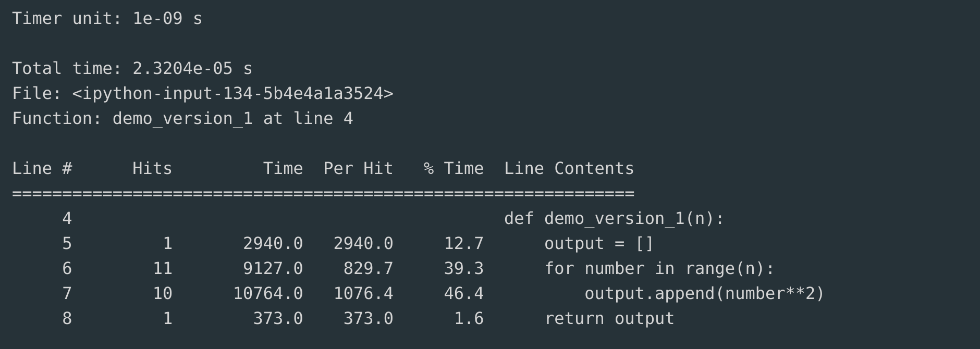Viewport: 980px width, 349px height.
Task: Click the 'def demo_version_1(n):' code line
Action: point(614,219)
